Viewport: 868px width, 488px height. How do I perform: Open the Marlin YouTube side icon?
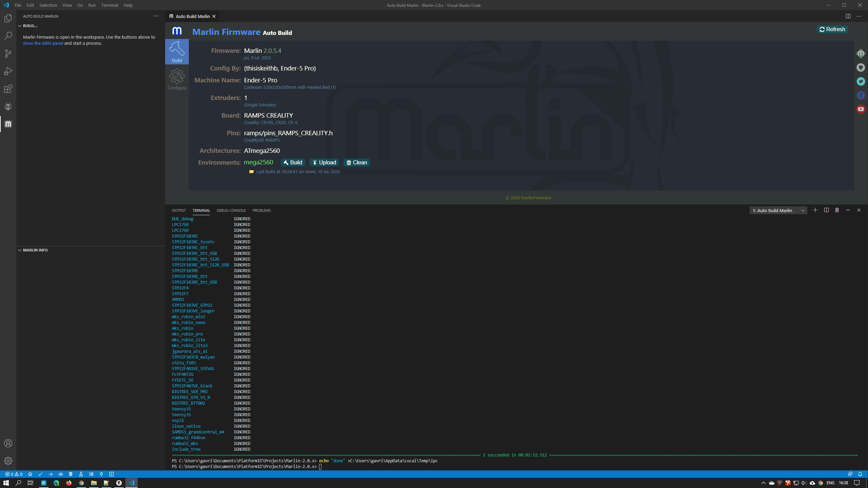[861, 109]
